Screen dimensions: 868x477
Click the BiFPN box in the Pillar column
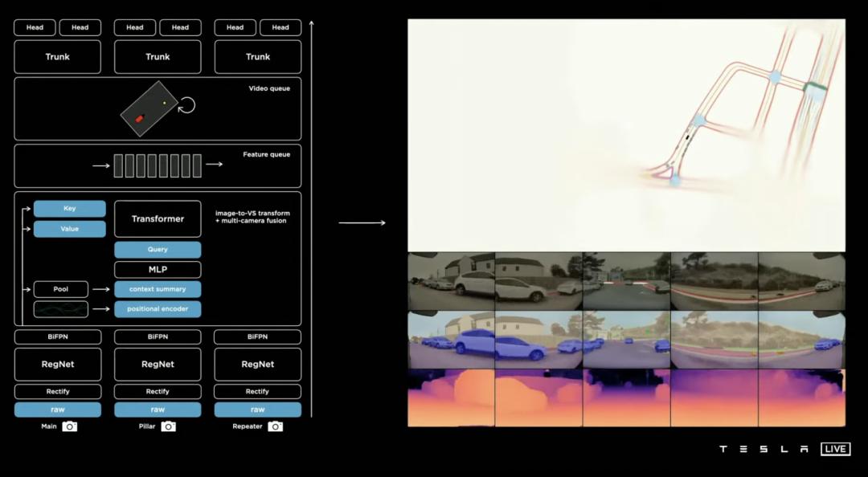pyautogui.click(x=158, y=336)
